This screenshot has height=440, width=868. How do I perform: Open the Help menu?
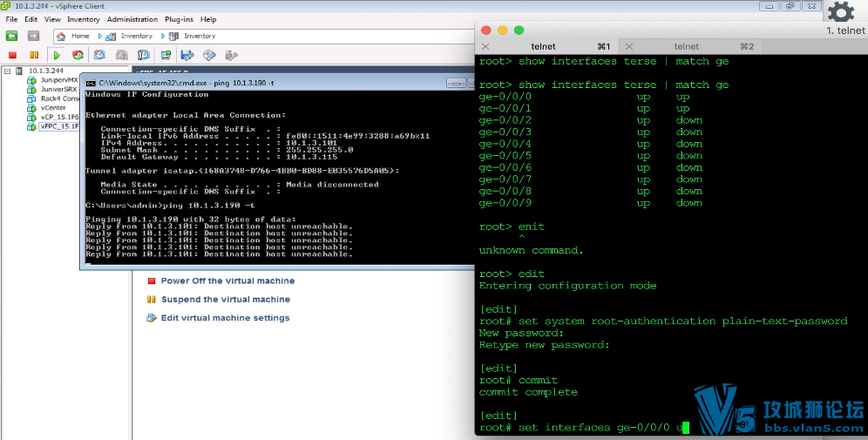click(208, 19)
